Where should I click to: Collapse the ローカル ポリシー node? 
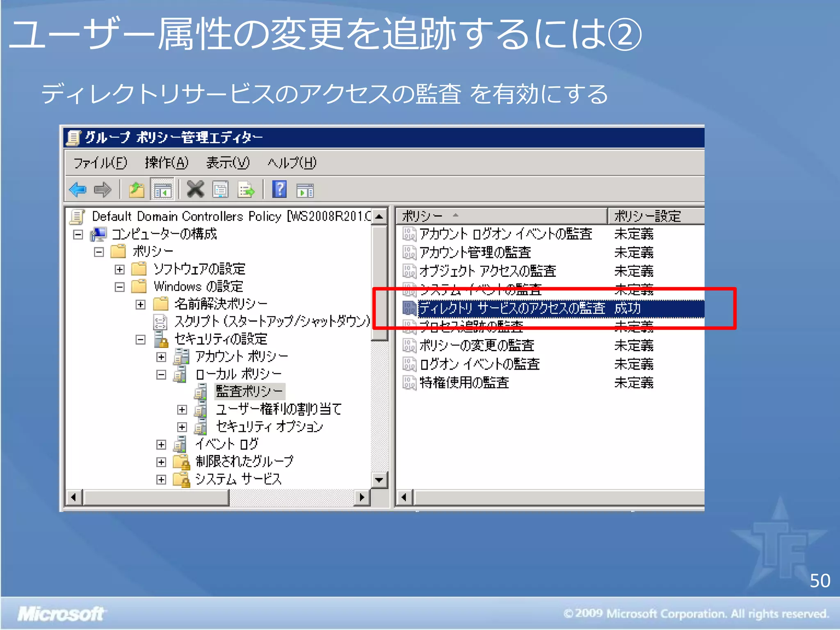(x=162, y=374)
